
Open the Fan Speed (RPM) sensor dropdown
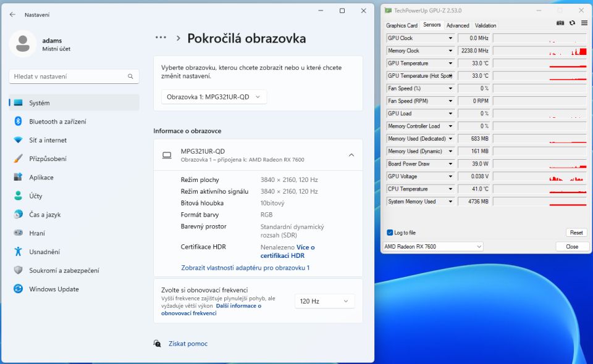point(450,101)
